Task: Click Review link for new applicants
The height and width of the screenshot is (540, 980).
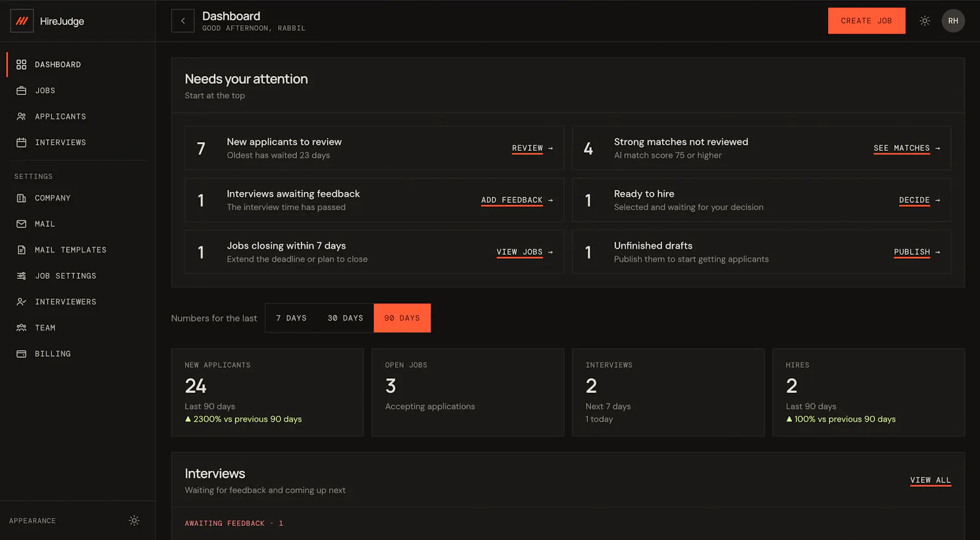Action: click(x=527, y=148)
